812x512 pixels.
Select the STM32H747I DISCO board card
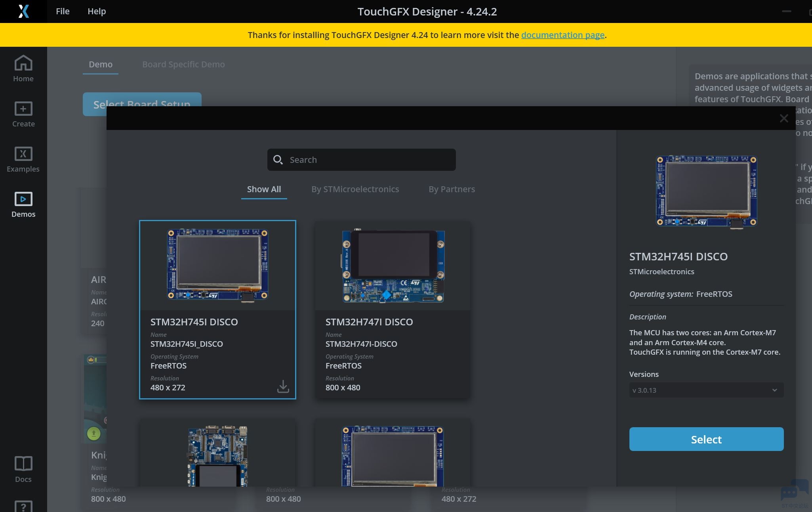tap(393, 309)
